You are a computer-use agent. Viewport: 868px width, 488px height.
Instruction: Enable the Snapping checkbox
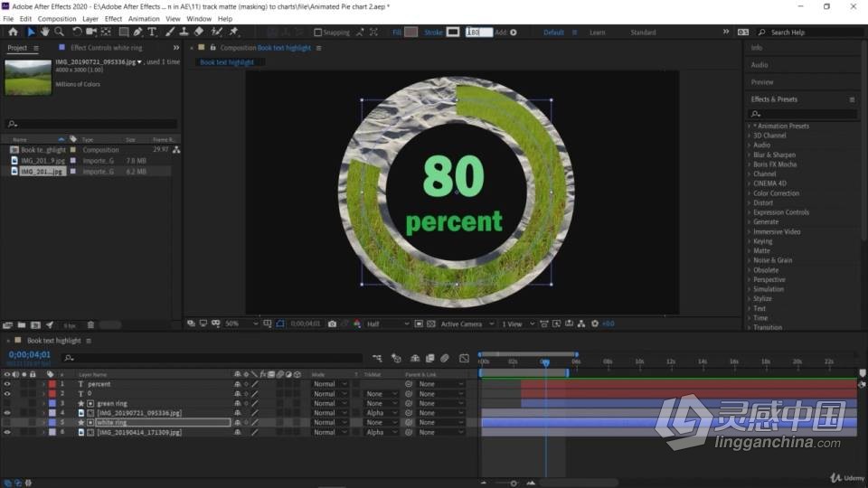317,33
